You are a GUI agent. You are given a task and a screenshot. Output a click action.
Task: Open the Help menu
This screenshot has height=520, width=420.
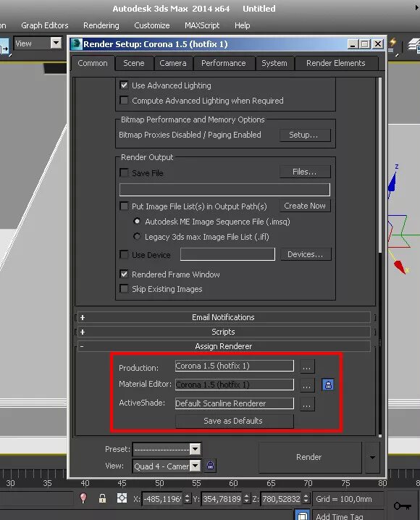pyautogui.click(x=243, y=25)
